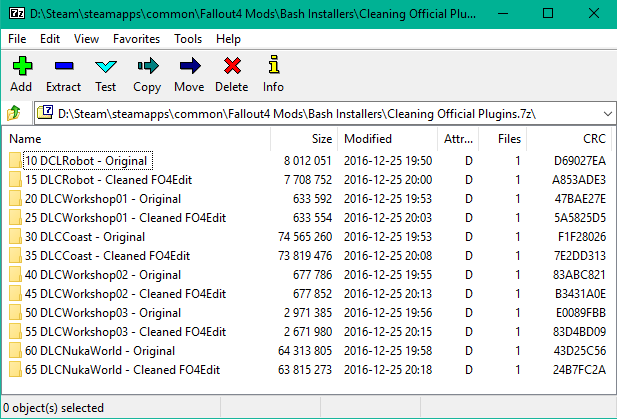Sort by Size column header
This screenshot has width=617, height=419.
[x=304, y=139]
